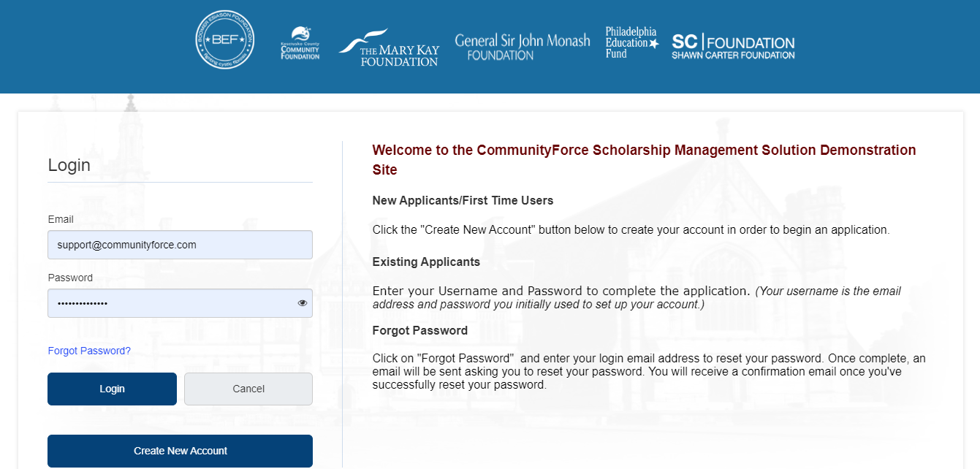Show the password with the eye icon

tap(303, 303)
